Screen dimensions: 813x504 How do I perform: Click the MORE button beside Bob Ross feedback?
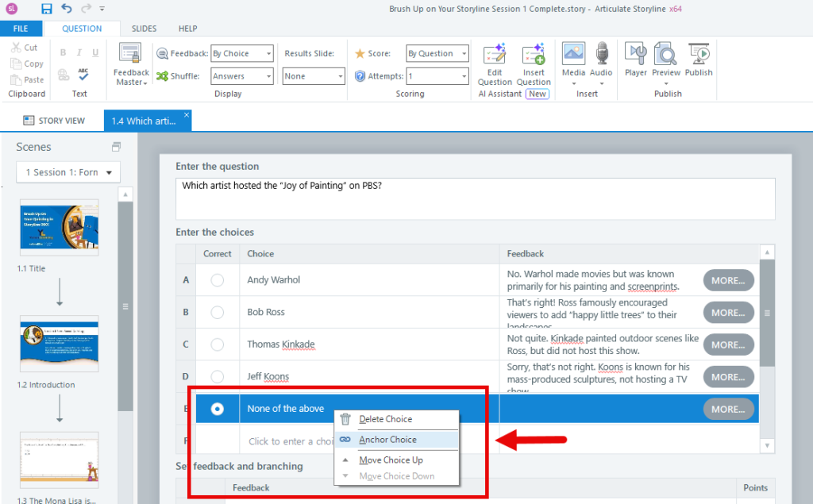point(728,312)
